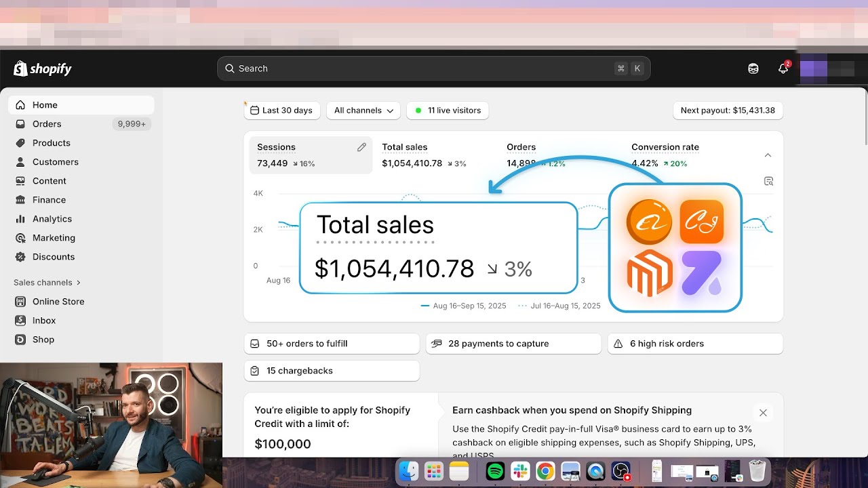This screenshot has height=488, width=868.
Task: Open Inbox sales channel
Action: [x=81, y=321]
